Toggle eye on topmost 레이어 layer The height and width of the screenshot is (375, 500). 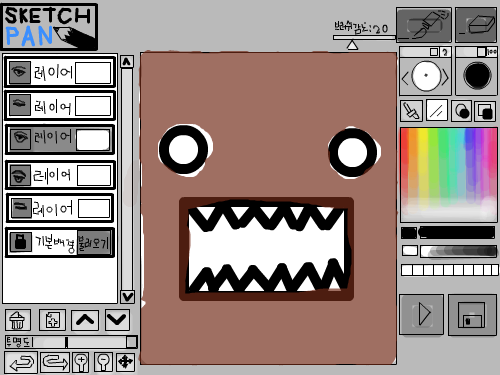point(20,72)
